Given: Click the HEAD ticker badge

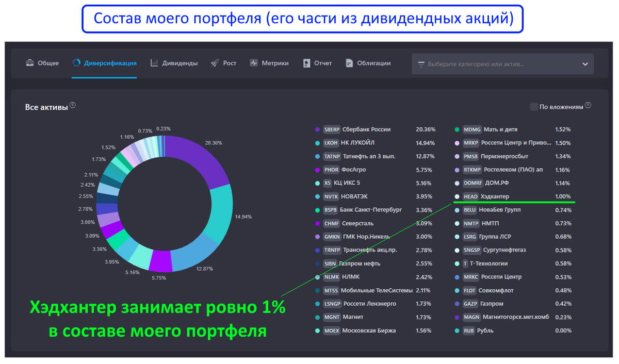Looking at the screenshot, I should pos(470,196).
